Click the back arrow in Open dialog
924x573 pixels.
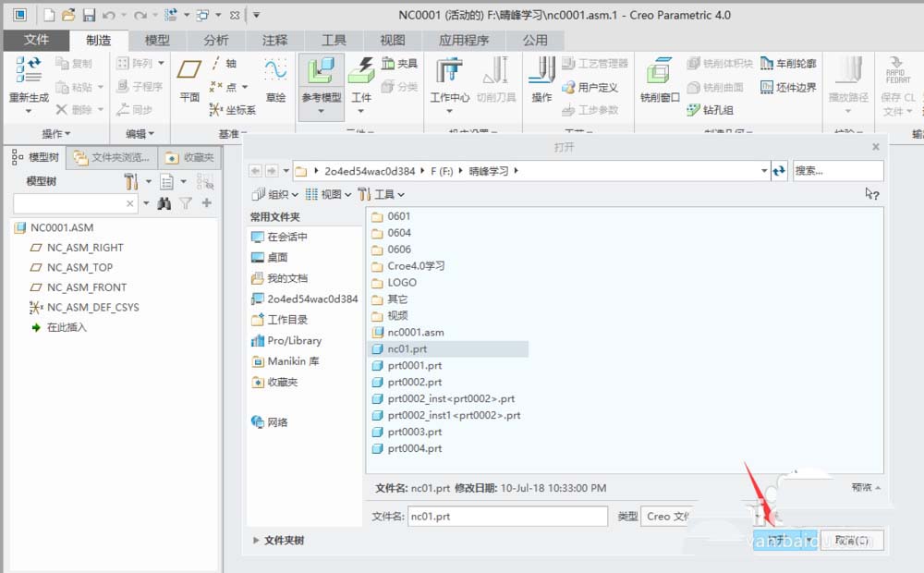[x=255, y=171]
